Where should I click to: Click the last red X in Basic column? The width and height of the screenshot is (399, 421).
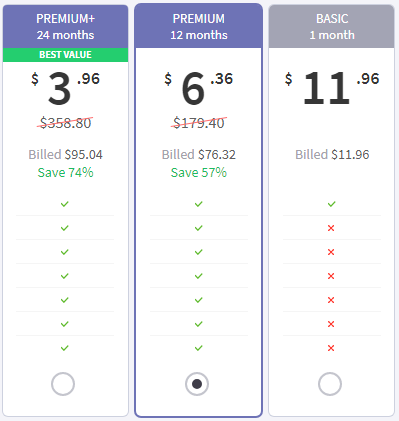(x=331, y=348)
